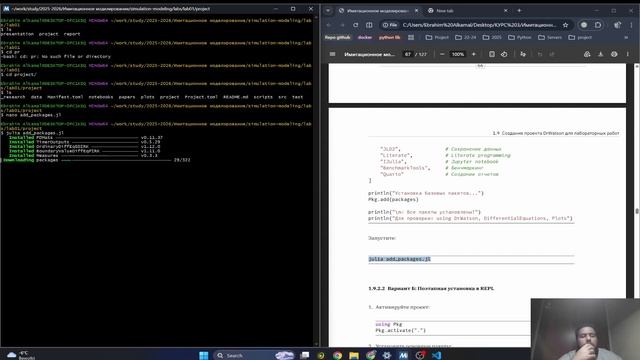Image resolution: width=640 pixels, height=360 pixels.
Task: Open the PDF viewer more actions menu
Action: point(628,54)
